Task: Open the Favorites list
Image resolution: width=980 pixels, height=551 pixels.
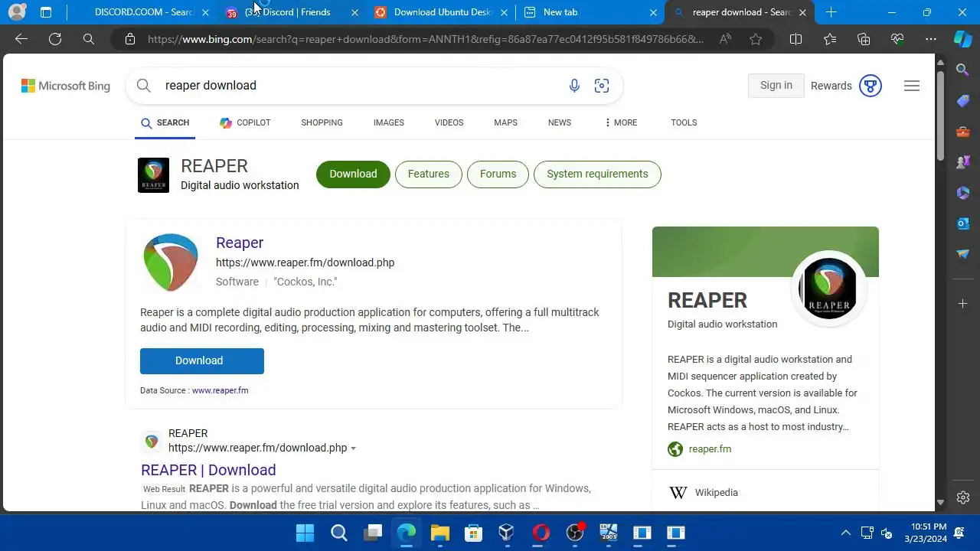Action: click(x=830, y=39)
